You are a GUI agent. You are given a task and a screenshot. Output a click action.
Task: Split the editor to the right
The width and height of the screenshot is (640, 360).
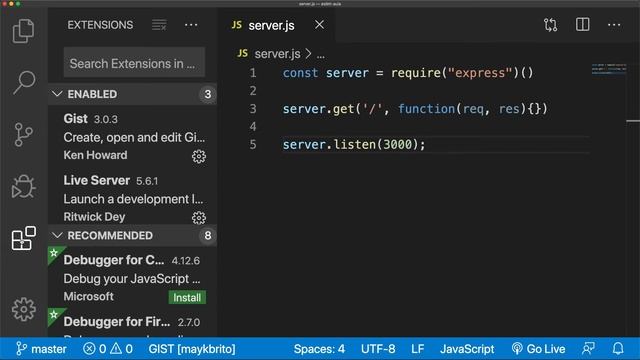582,24
